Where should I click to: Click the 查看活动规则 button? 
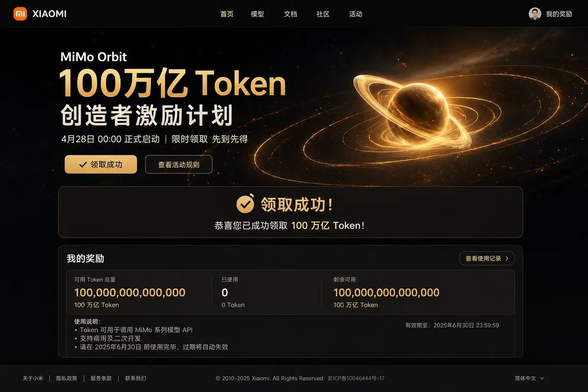click(x=179, y=165)
